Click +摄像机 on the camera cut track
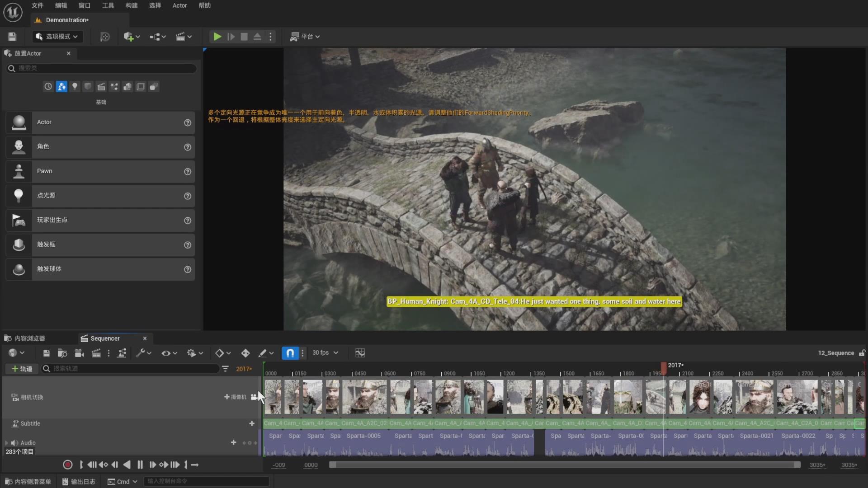 click(x=235, y=397)
